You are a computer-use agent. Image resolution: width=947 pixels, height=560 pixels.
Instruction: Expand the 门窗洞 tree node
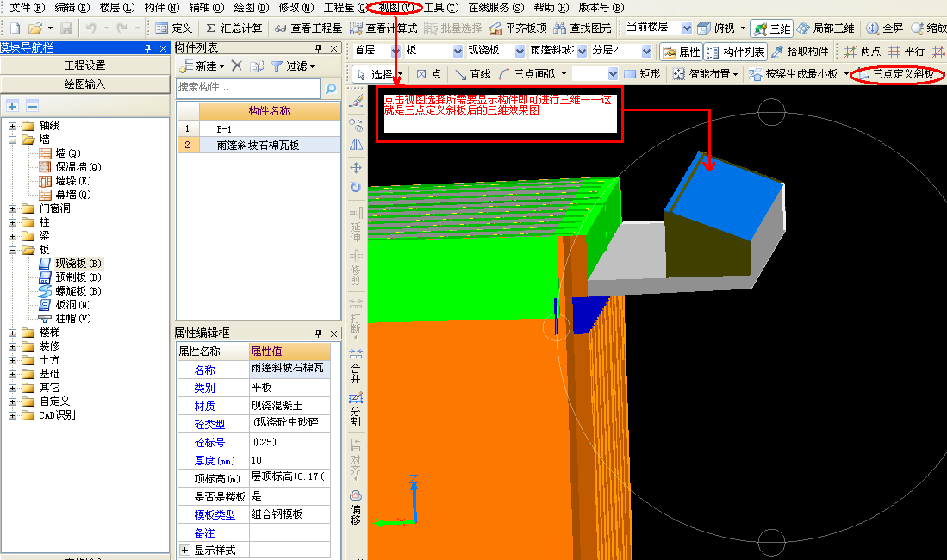pos(12,208)
